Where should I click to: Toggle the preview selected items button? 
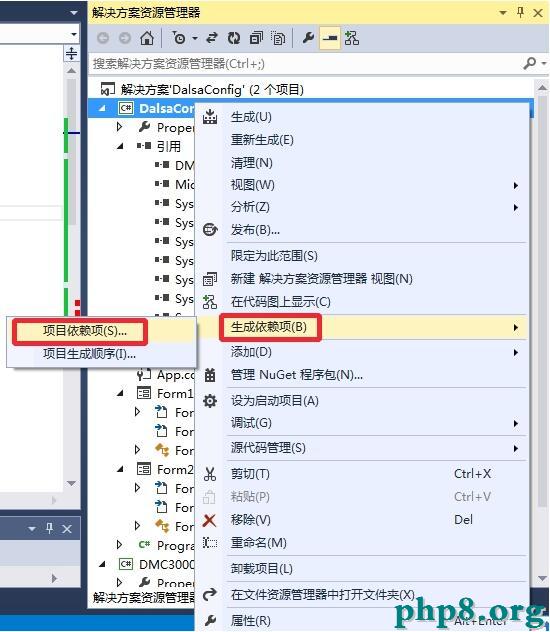pos(330,38)
